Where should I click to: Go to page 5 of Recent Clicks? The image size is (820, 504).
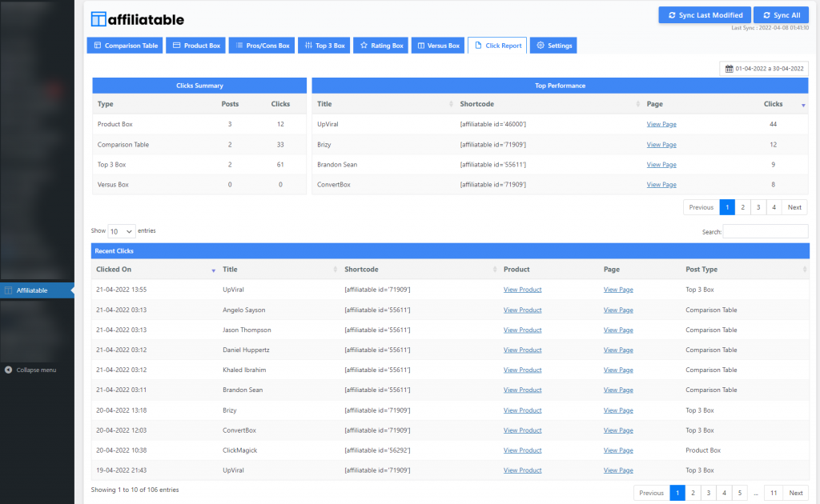click(739, 493)
